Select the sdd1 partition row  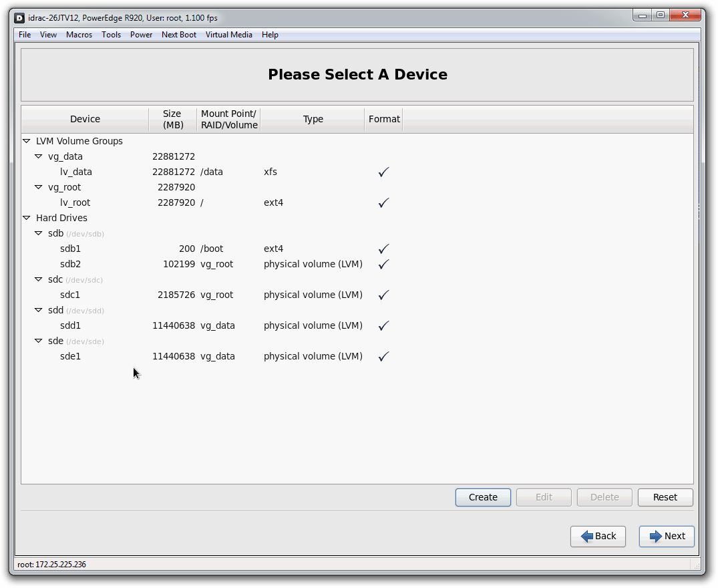[x=70, y=326]
